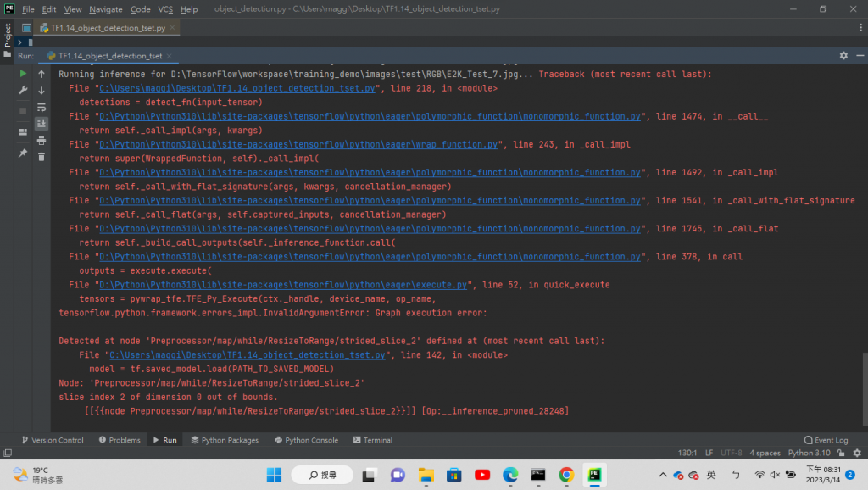Open the Help menu
Image resolution: width=868 pixels, height=490 pixels.
[x=189, y=9]
